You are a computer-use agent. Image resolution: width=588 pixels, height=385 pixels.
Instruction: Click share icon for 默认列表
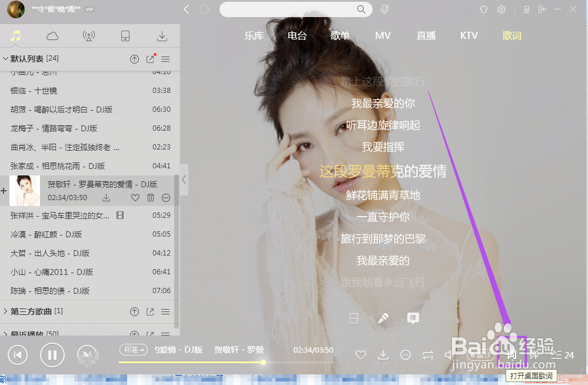pyautogui.click(x=150, y=59)
